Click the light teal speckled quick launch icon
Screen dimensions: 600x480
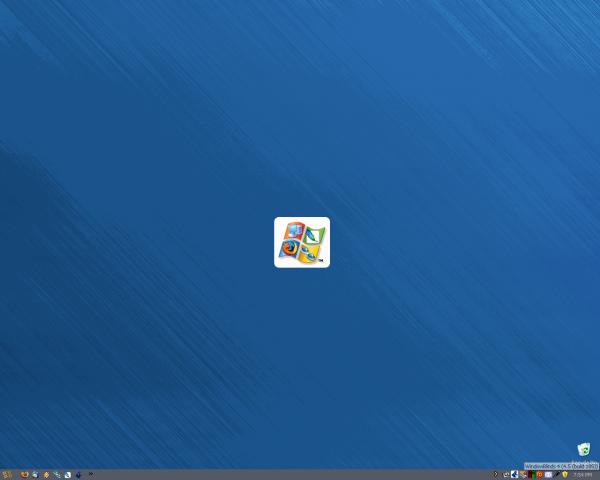(57, 475)
